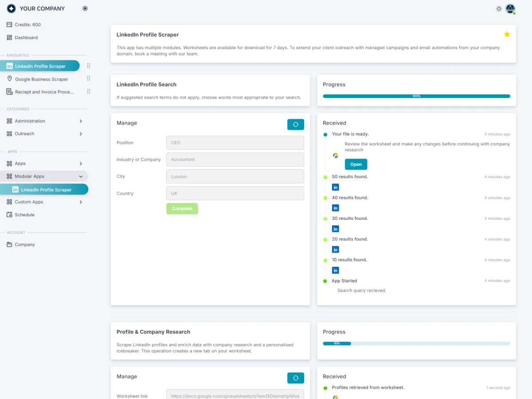Click Profiles retrieved from worksheet message

pyautogui.click(x=368, y=387)
